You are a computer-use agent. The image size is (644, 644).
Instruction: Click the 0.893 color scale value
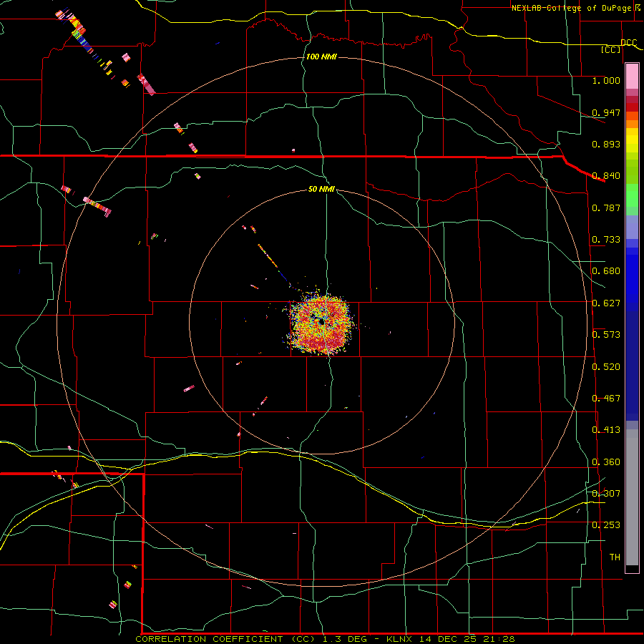tap(606, 144)
